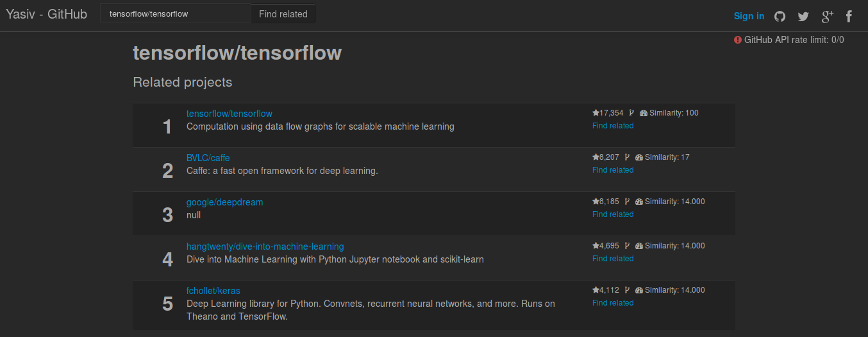The image size is (868, 337).
Task: Click the similarity gauge icon for google/deepdream
Action: [x=639, y=202]
